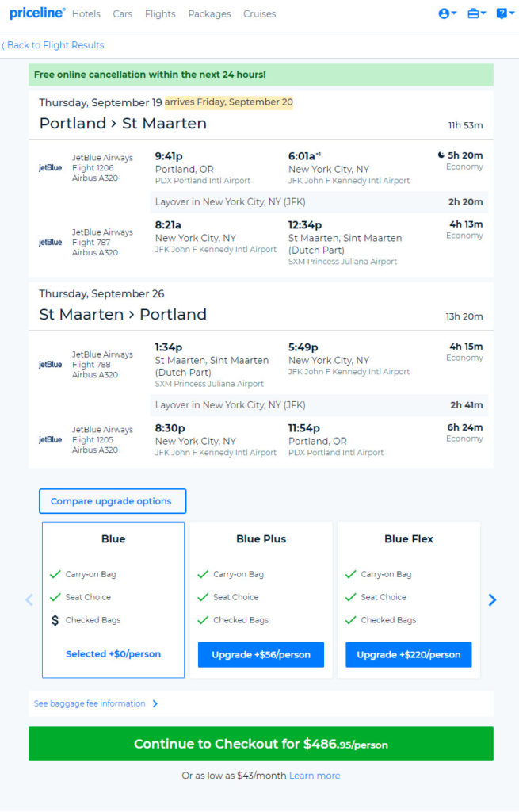Open the help question mark icon
Screen dimensions: 519x812
505,14
